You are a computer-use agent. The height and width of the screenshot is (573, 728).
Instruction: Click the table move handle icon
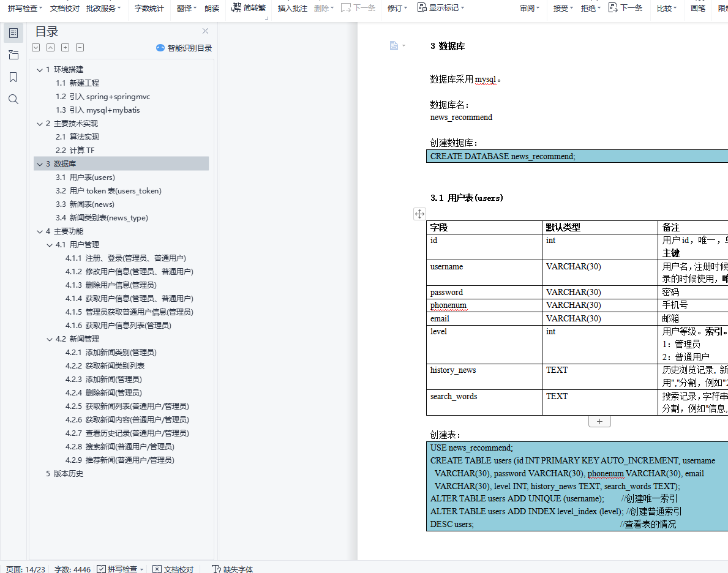419,214
